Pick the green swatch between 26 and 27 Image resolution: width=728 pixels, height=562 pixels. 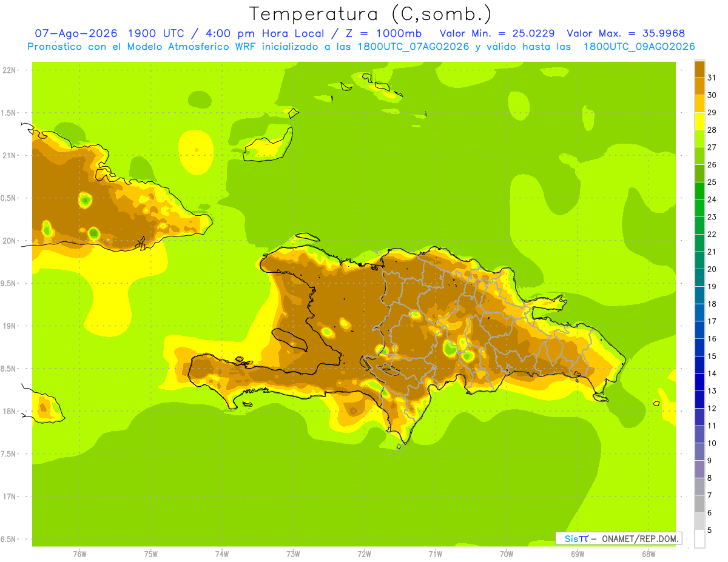(x=699, y=156)
